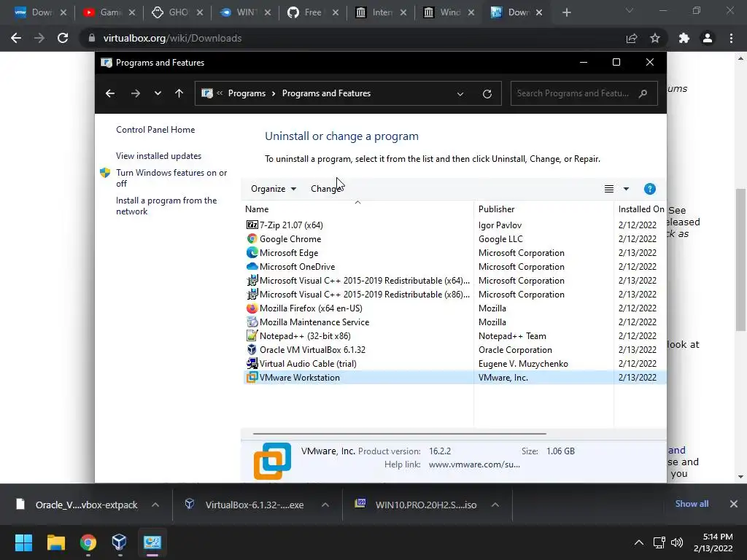Image resolution: width=747 pixels, height=560 pixels.
Task: Click the Change toolbar button
Action: 326,189
